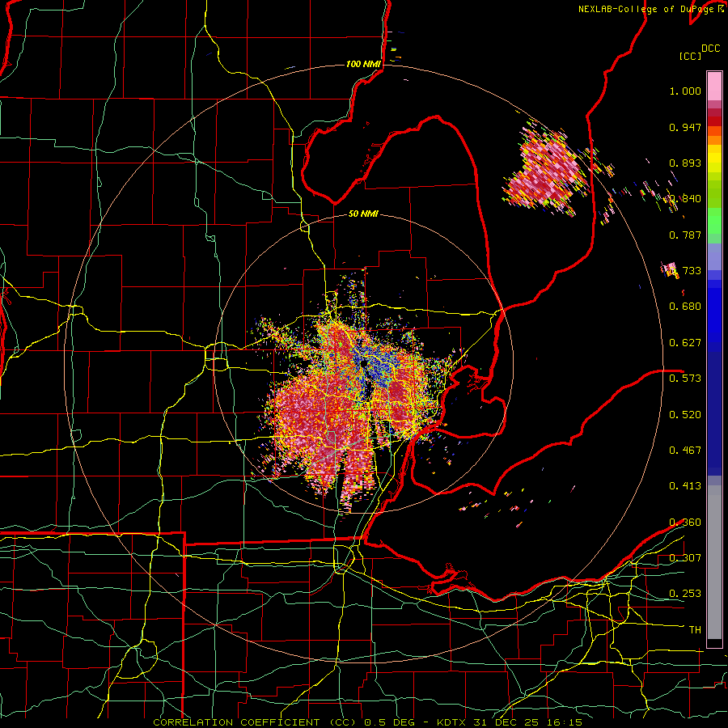Screen dimensions: 728x728
Task: Click the 0.467 legend value
Action: click(685, 450)
